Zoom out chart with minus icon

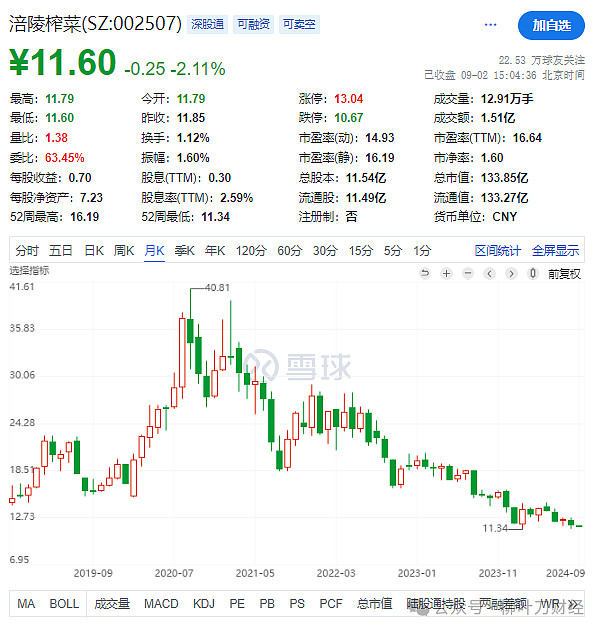click(468, 274)
